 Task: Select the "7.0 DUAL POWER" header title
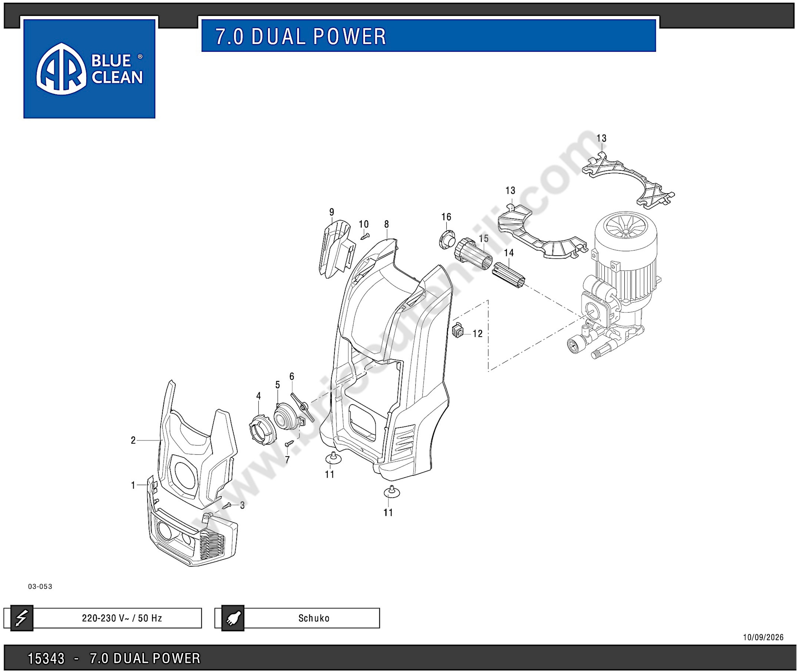[x=301, y=37]
